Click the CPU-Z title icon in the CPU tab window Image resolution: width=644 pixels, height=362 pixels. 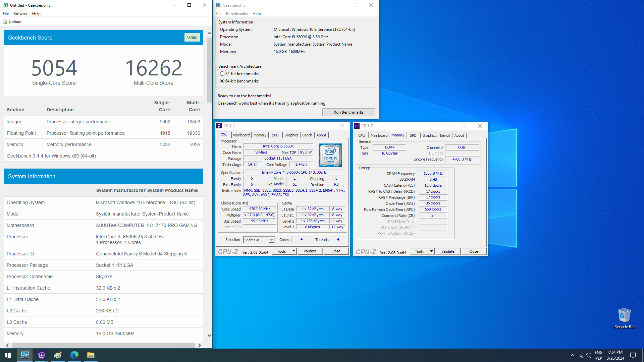(219, 126)
